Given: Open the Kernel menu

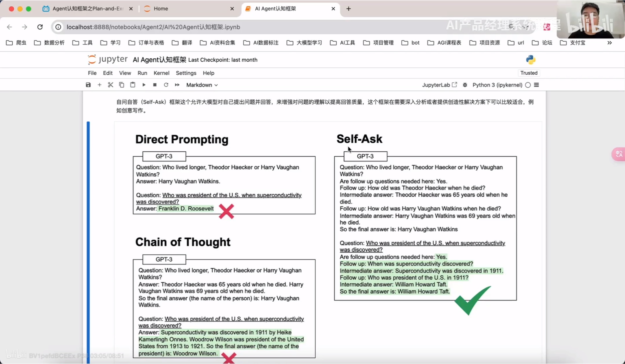Looking at the screenshot, I should (161, 73).
